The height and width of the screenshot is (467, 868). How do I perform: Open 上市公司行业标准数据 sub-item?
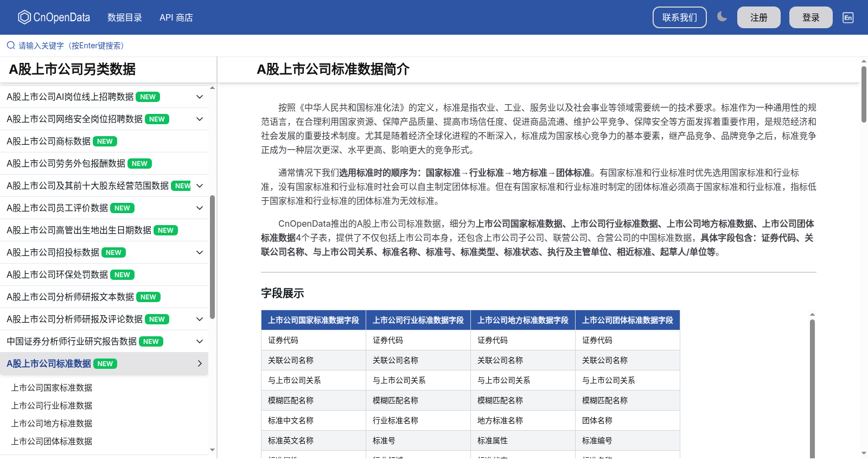point(52,405)
